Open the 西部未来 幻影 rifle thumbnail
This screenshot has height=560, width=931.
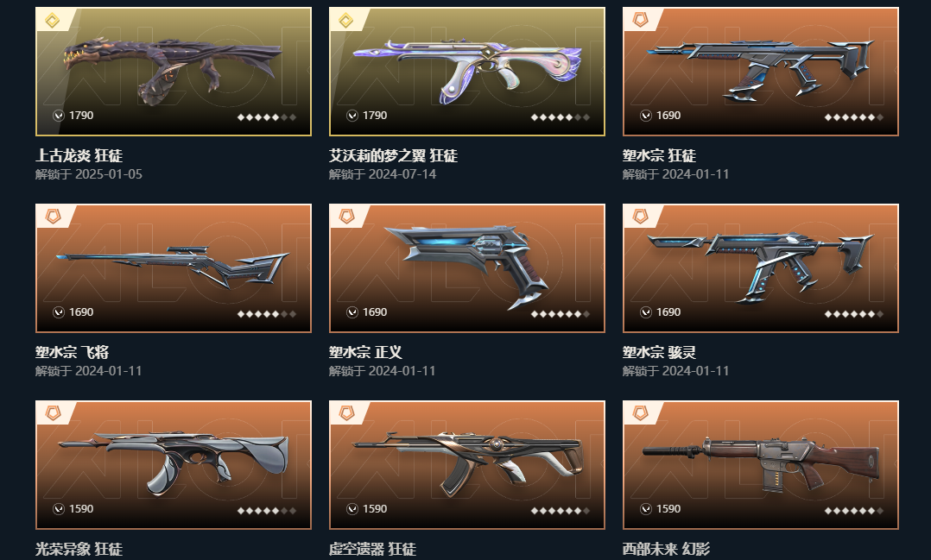tap(761, 464)
